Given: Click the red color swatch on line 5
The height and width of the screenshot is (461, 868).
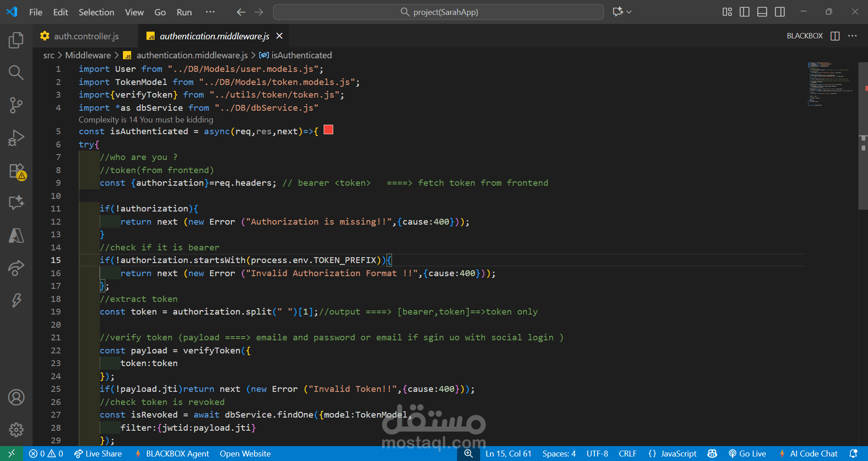Looking at the screenshot, I should (328, 130).
